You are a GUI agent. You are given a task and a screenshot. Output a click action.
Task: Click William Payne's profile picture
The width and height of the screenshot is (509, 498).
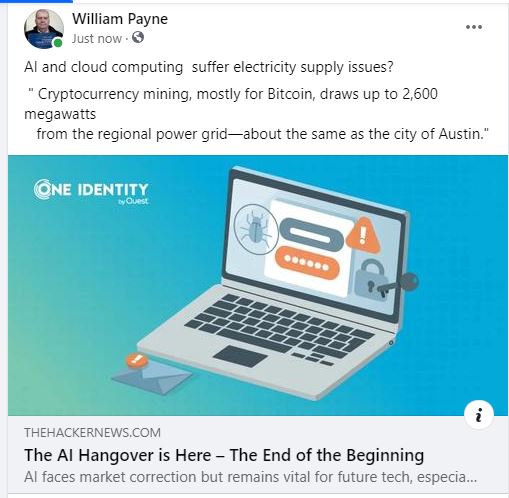click(44, 29)
